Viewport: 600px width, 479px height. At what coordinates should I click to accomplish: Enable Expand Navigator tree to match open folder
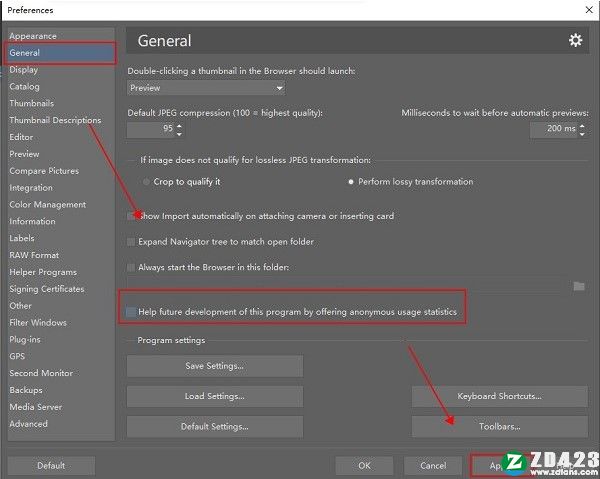click(131, 242)
